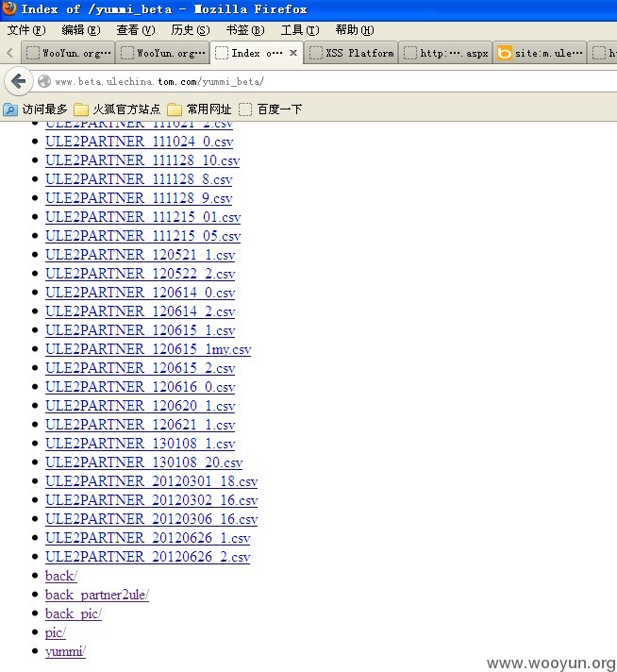Screen dimensions: 617x672
Task: Open ULE2PARTNER_120614_2.csv link
Action: coord(141,311)
